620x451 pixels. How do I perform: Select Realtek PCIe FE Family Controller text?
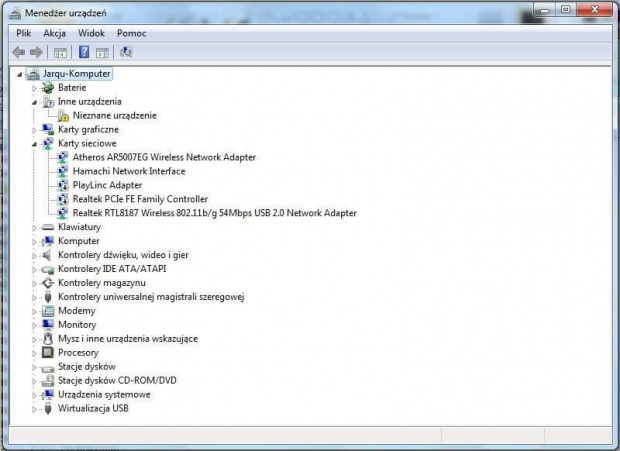[140, 199]
